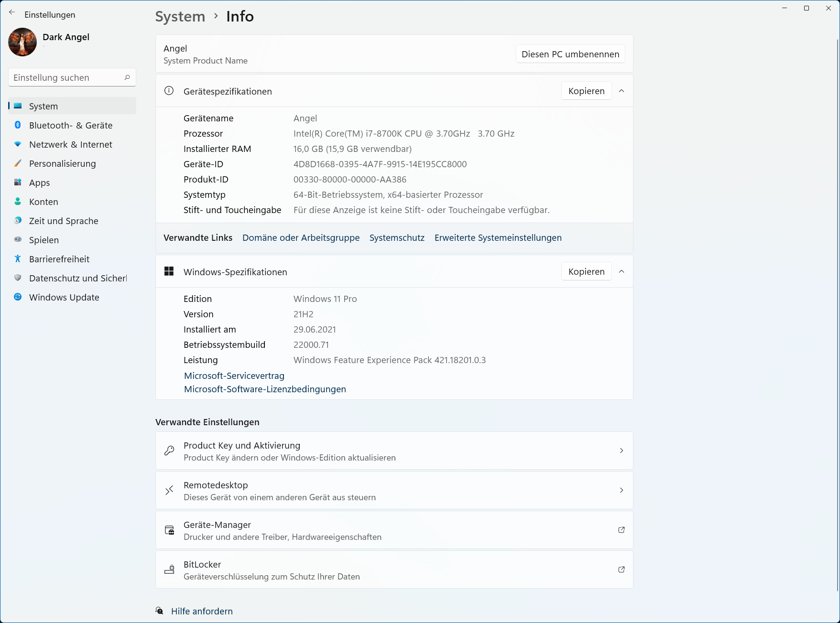Collapse the Windows-Spezifikationen section
840x623 pixels.
click(622, 271)
